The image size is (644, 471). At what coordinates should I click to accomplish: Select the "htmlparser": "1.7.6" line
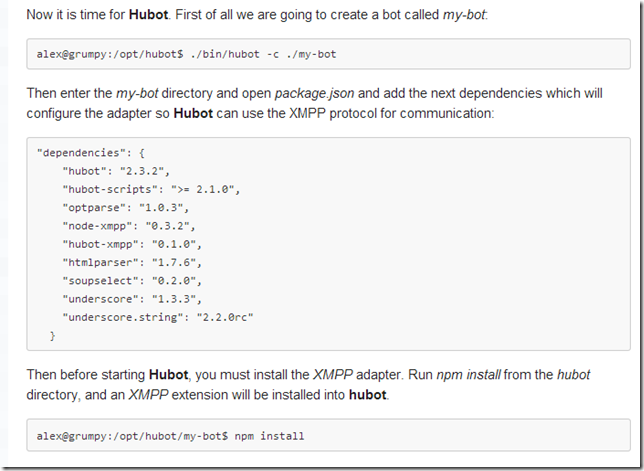(132, 262)
